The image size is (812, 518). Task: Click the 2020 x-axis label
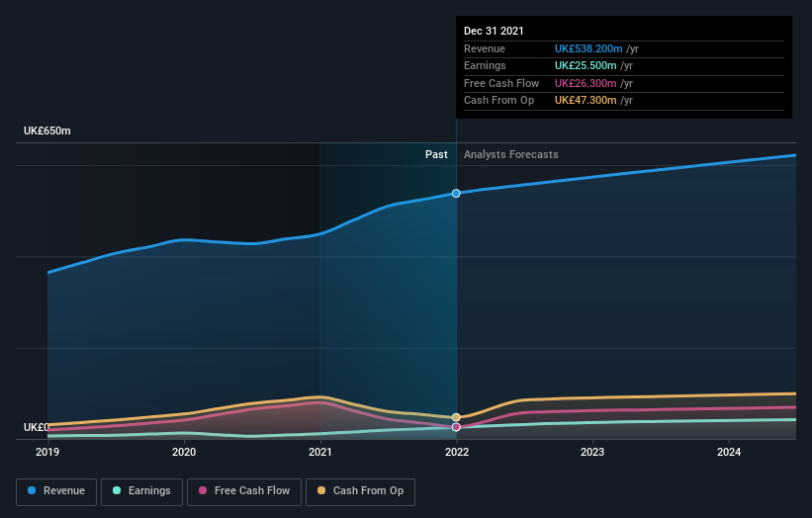(184, 452)
